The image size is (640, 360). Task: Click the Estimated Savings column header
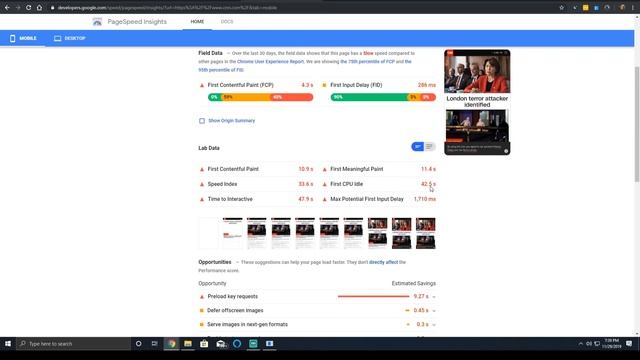[413, 284]
